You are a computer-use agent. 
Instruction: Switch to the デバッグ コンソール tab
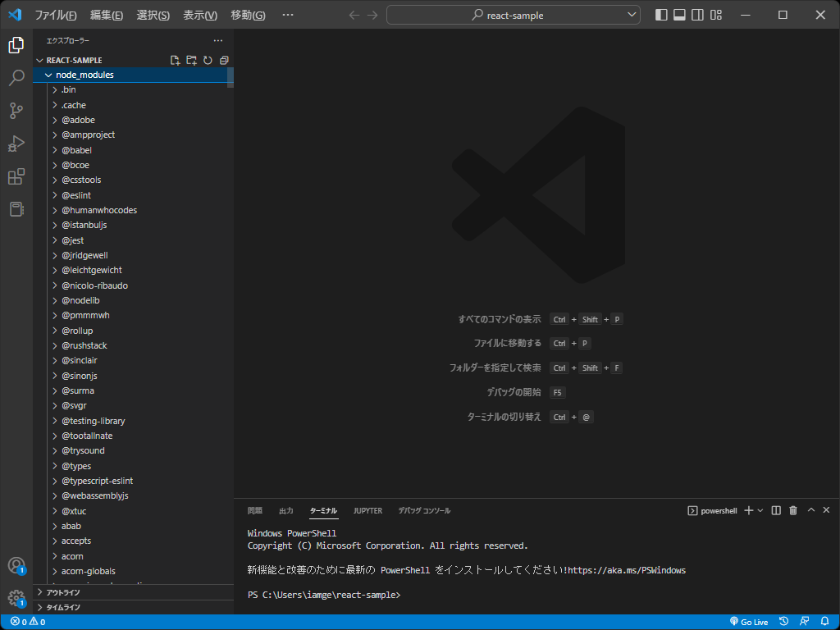424,511
